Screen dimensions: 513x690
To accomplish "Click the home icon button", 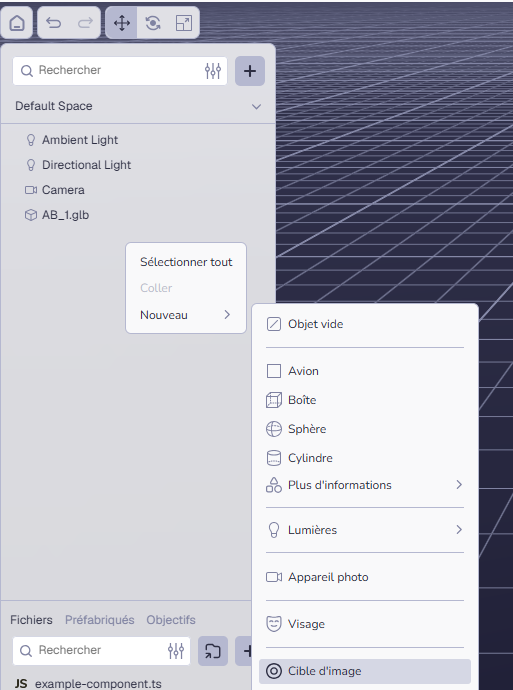I will [x=17, y=22].
